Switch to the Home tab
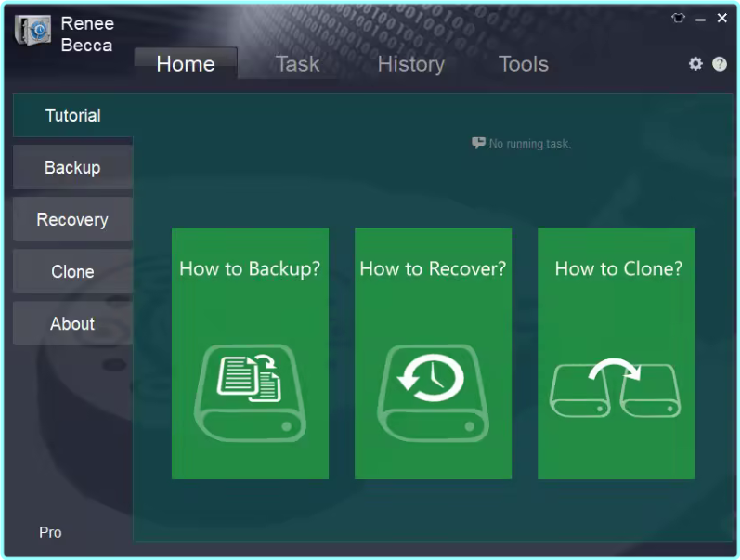The image size is (740, 560). (186, 64)
